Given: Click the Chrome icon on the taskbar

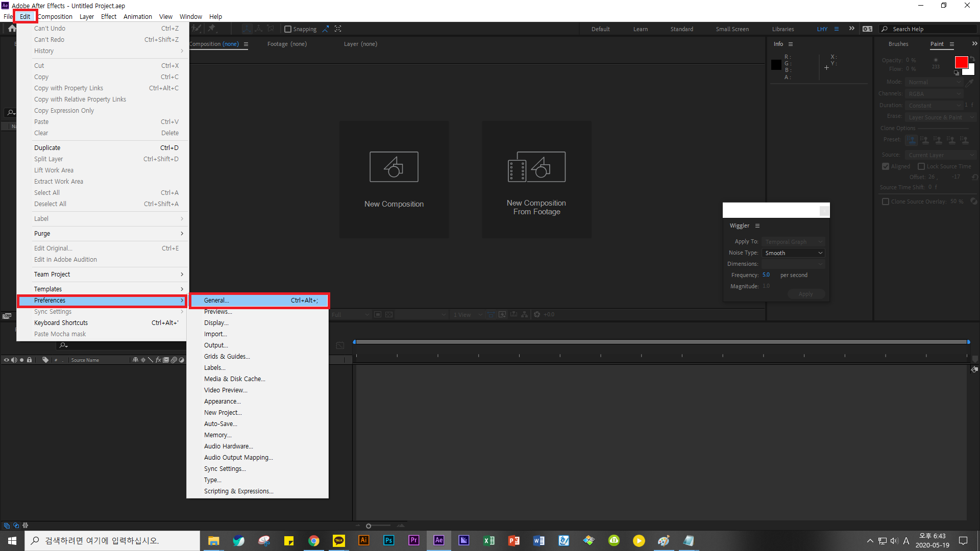Looking at the screenshot, I should point(313,540).
